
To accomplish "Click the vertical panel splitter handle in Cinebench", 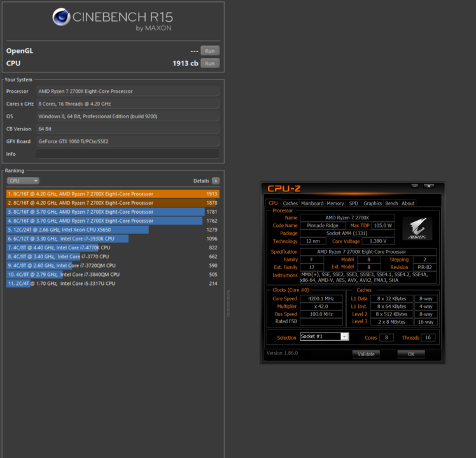I will click(228, 303).
